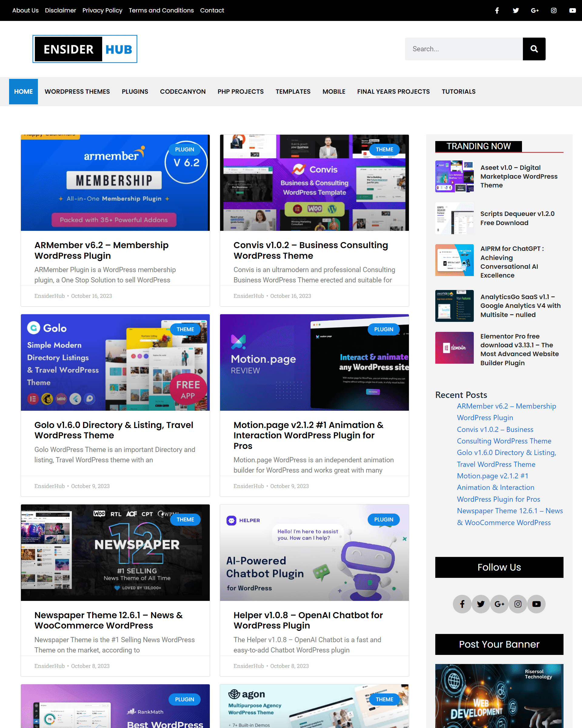Open ARMember v6.2 post title
Viewport: 582px width, 728px height.
pos(102,250)
